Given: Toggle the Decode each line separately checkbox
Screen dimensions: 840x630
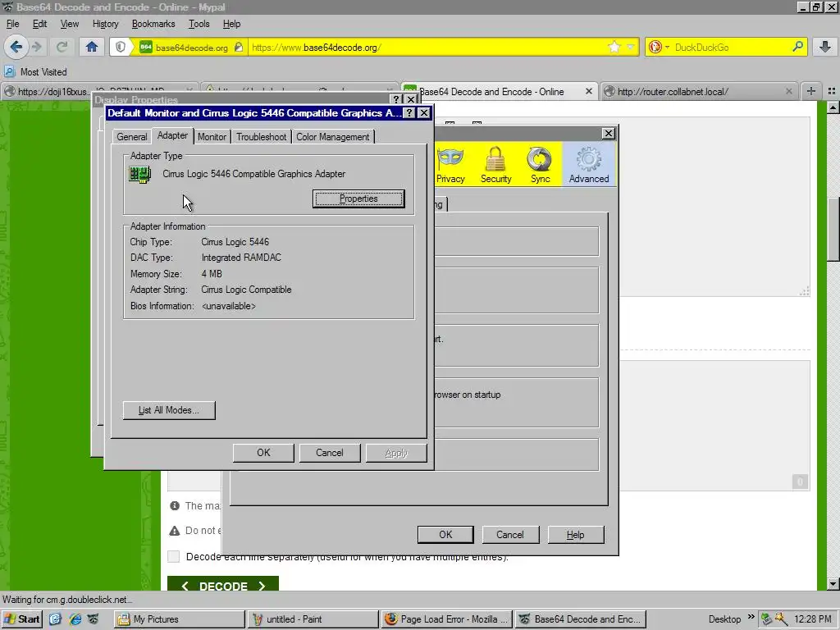Looking at the screenshot, I should point(174,556).
